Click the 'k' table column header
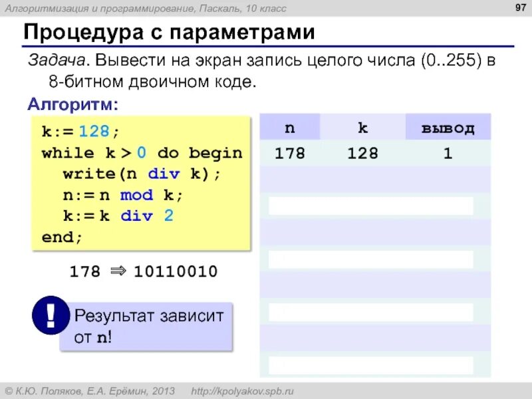Viewport: 532px width, 399px height. click(x=362, y=127)
